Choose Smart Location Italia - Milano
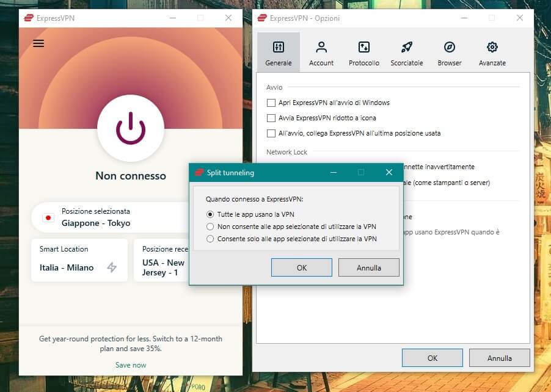 (79, 260)
